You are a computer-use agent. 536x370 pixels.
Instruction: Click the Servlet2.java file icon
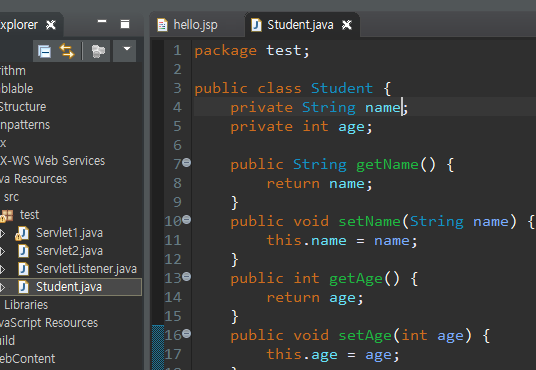[x=23, y=251]
